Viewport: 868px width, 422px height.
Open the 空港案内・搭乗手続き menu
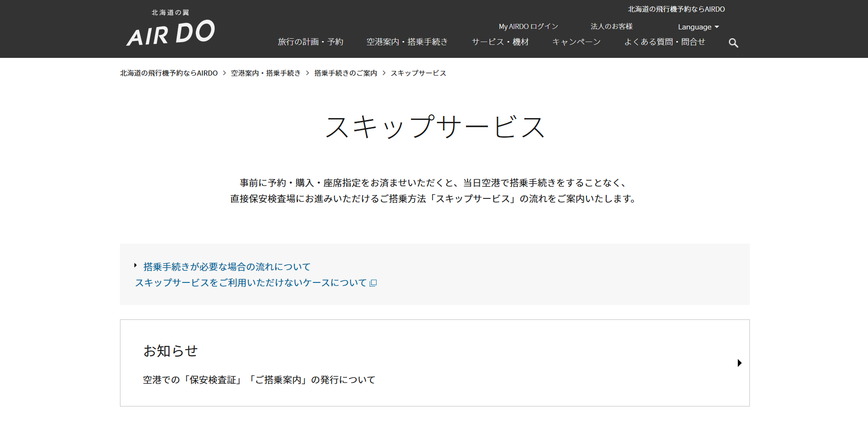coord(407,42)
